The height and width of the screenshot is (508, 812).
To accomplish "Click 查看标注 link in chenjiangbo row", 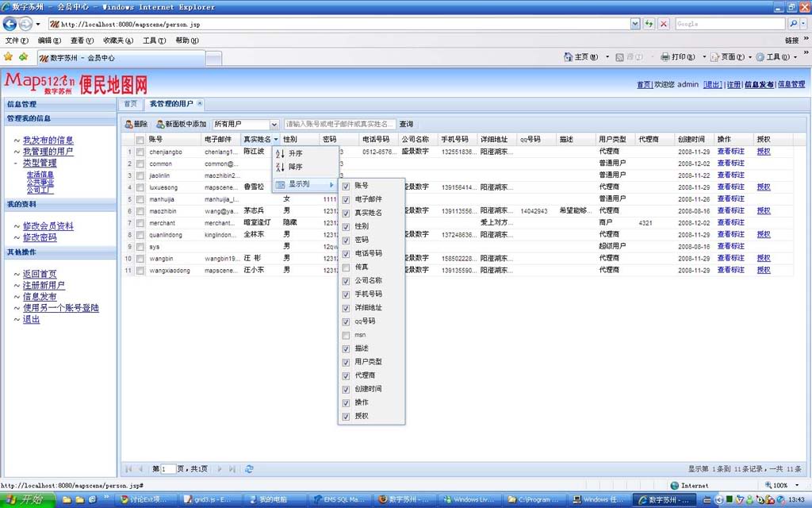I will click(x=730, y=152).
